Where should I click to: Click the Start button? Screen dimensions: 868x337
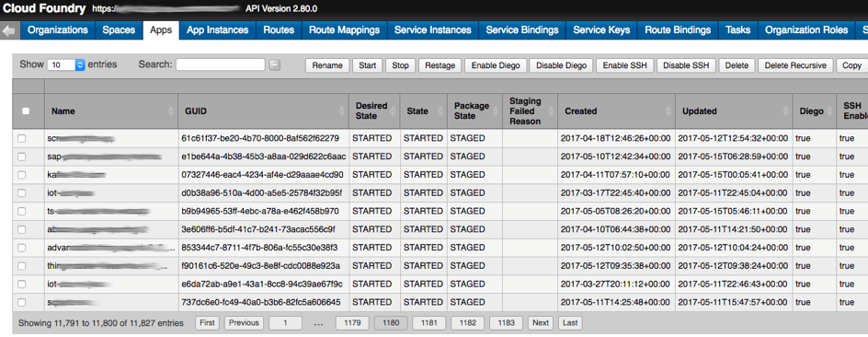(367, 65)
